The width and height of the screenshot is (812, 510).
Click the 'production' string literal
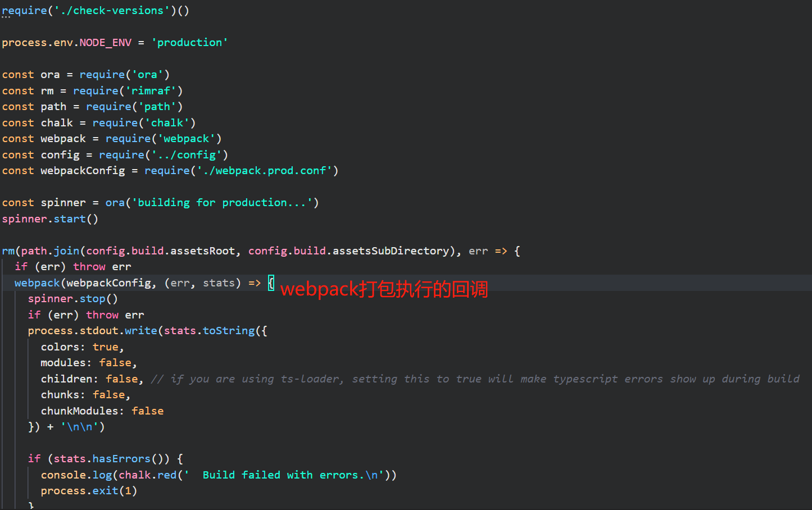click(189, 43)
